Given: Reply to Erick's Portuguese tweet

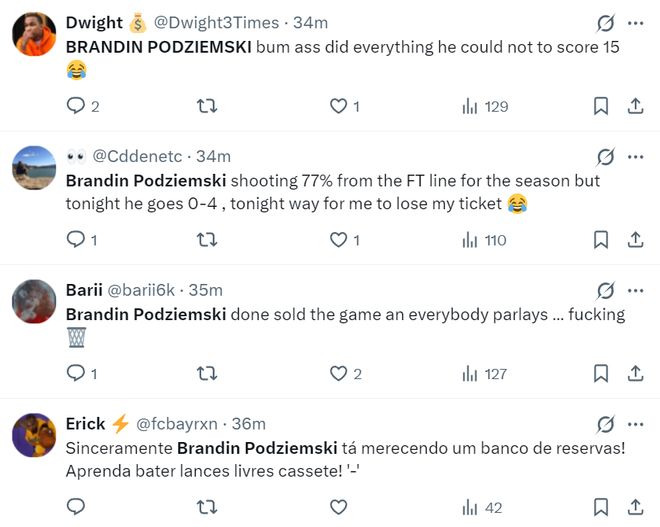Looking at the screenshot, I should click(76, 508).
